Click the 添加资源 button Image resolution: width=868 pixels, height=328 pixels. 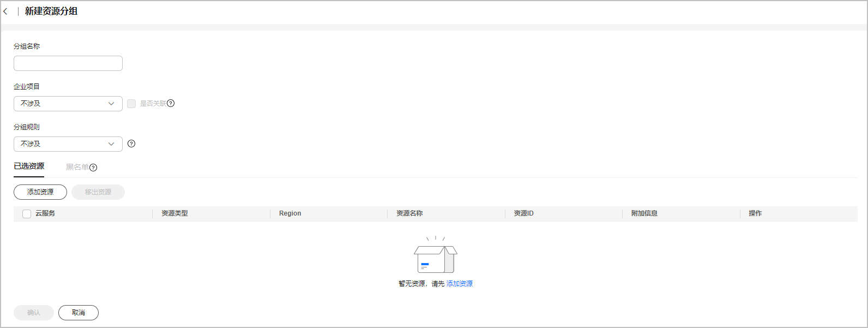(x=40, y=192)
